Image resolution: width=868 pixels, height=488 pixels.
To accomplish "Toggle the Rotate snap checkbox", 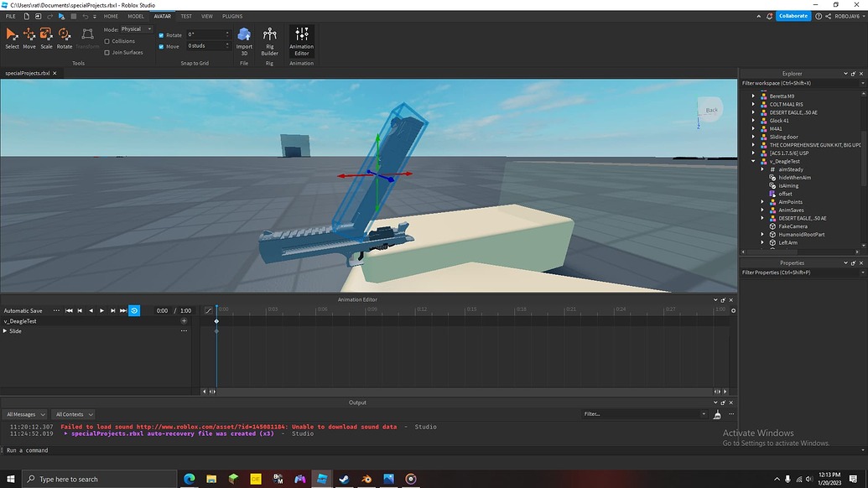I will point(163,34).
